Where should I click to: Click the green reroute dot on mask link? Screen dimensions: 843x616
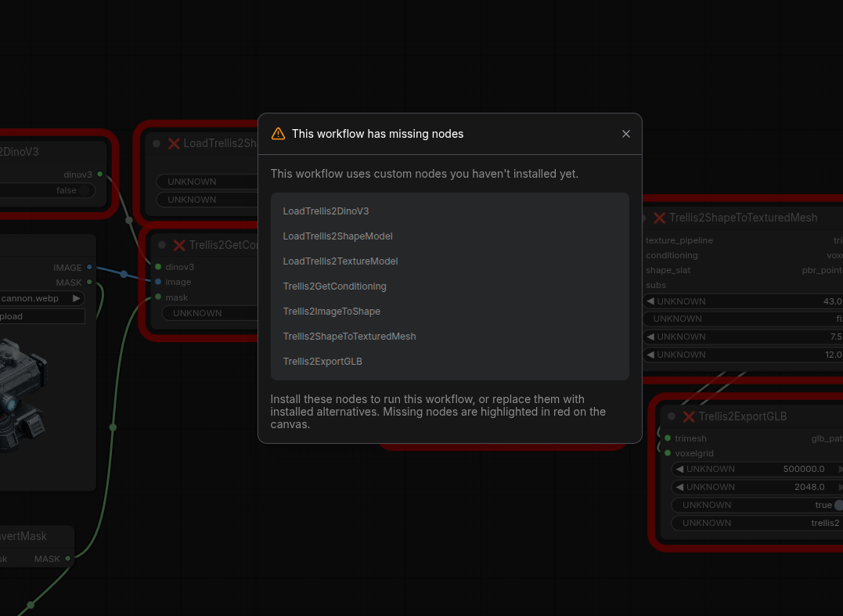point(113,427)
